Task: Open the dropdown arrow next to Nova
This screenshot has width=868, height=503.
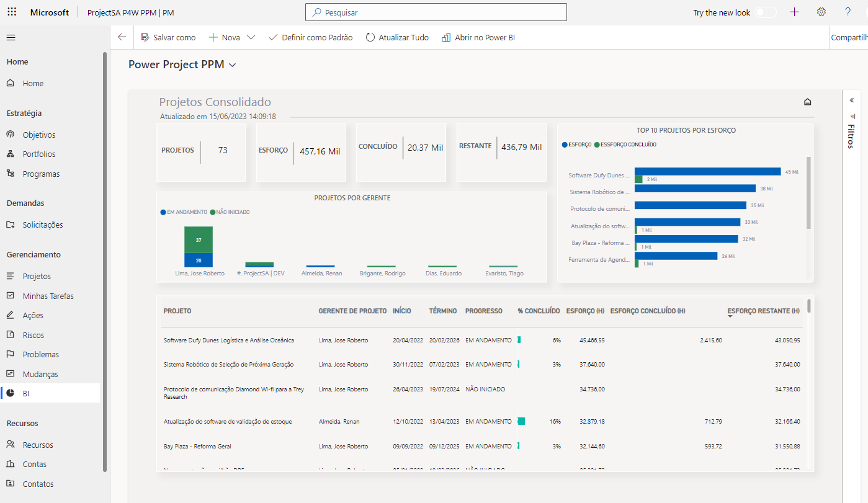Action: (251, 37)
